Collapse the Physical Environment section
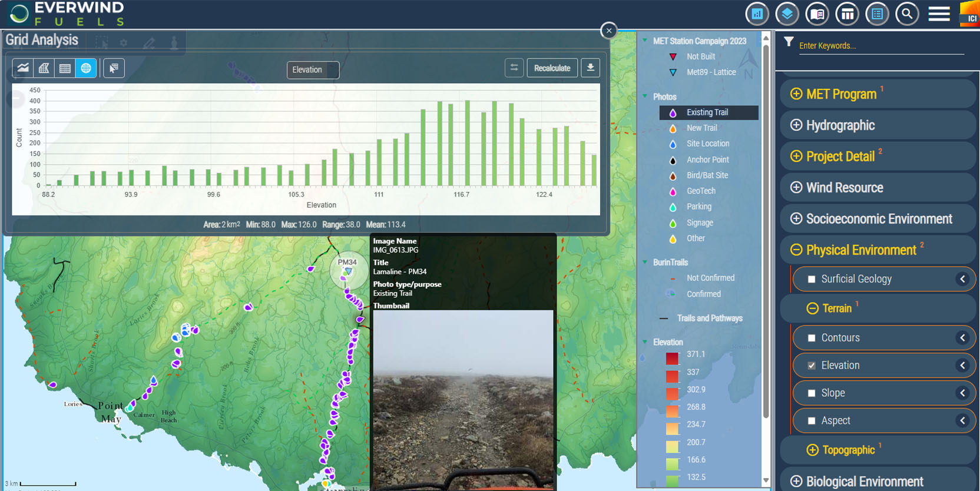 pos(796,250)
